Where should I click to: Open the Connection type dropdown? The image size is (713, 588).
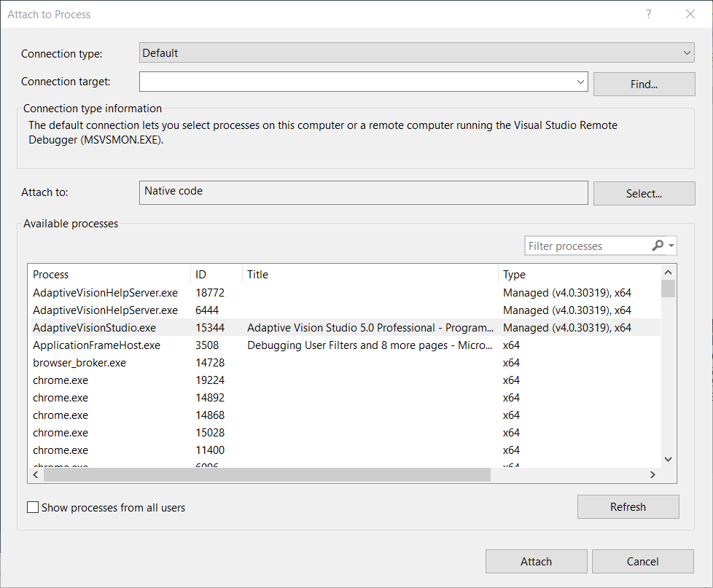(416, 52)
